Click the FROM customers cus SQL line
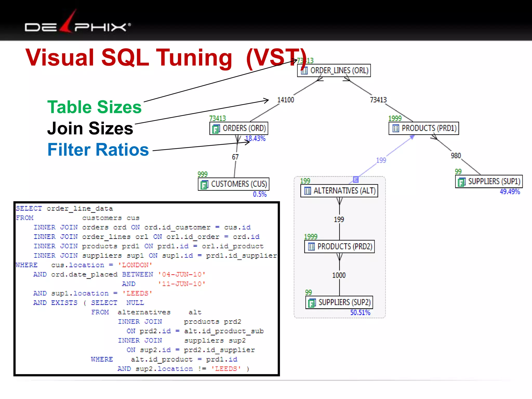This screenshot has height=399, width=532. coord(78,218)
